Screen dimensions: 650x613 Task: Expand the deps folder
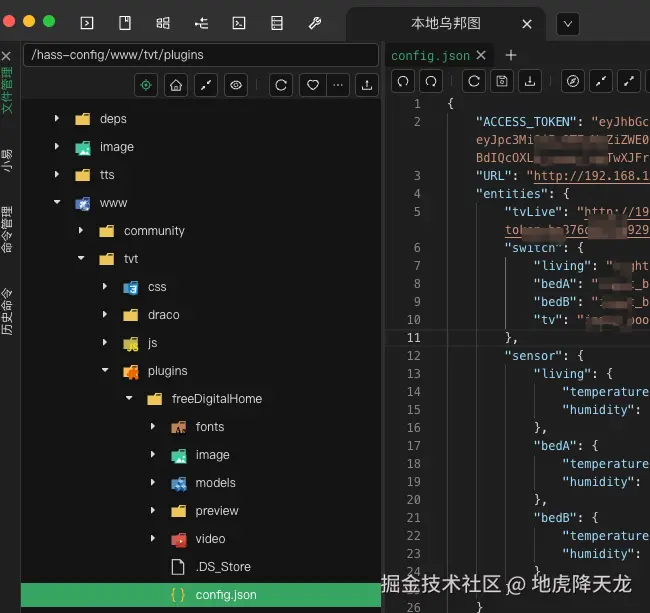tap(57, 119)
